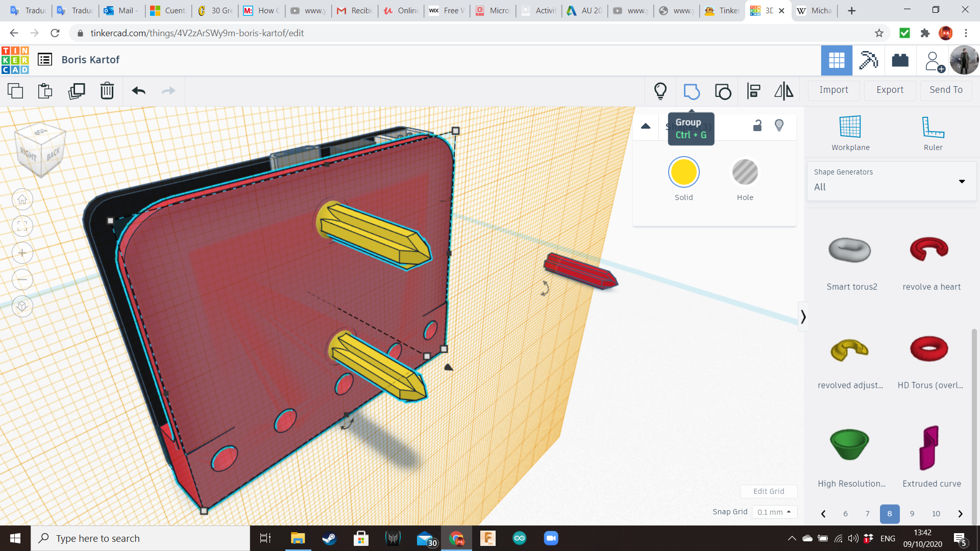Switch to Blocks editing with the pickaxe icon
The image size is (980, 551).
868,60
